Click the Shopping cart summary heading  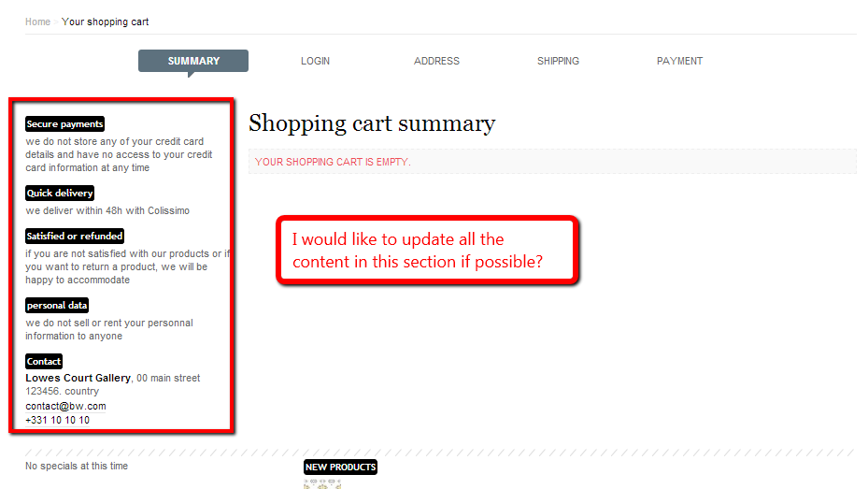point(372,122)
